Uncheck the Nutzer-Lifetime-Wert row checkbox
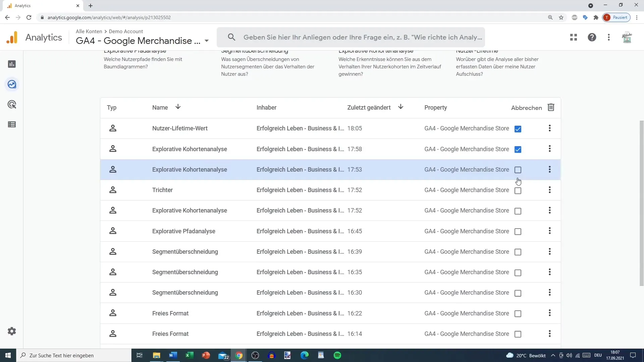644x362 pixels. coord(518,129)
